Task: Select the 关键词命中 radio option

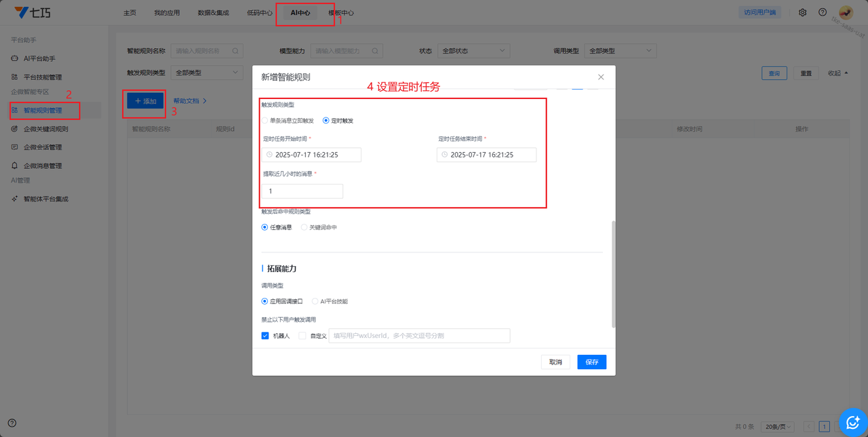Action: click(304, 227)
